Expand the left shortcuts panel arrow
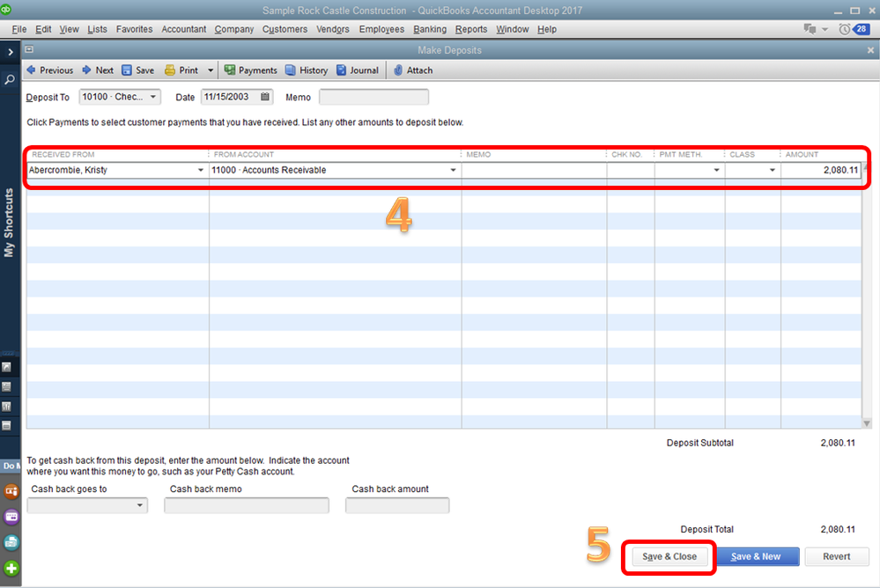880x588 pixels. (x=10, y=52)
